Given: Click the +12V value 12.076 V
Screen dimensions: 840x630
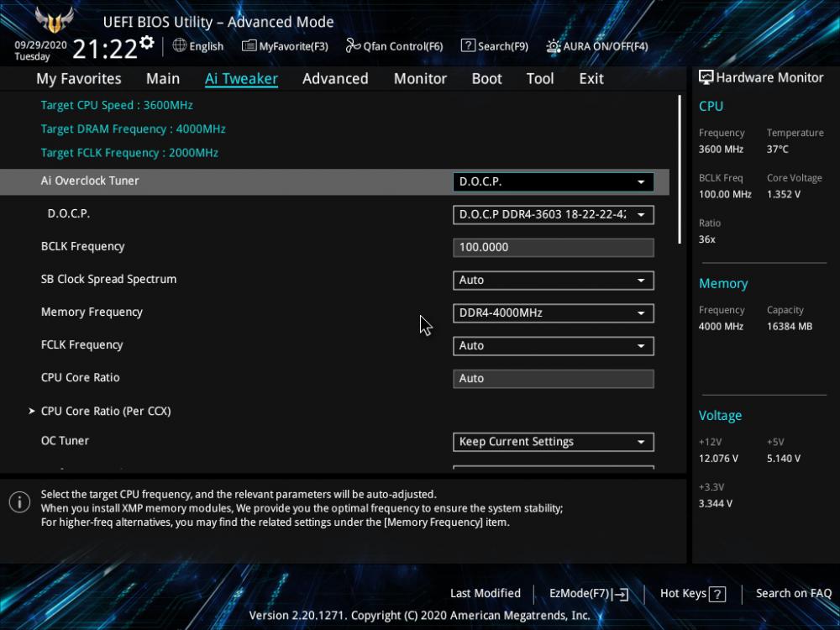Looking at the screenshot, I should (718, 459).
